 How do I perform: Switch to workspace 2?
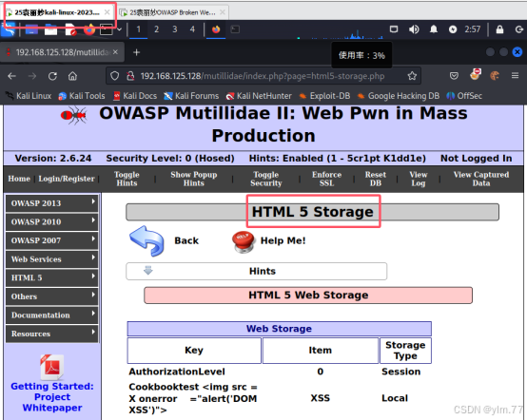[x=156, y=29]
